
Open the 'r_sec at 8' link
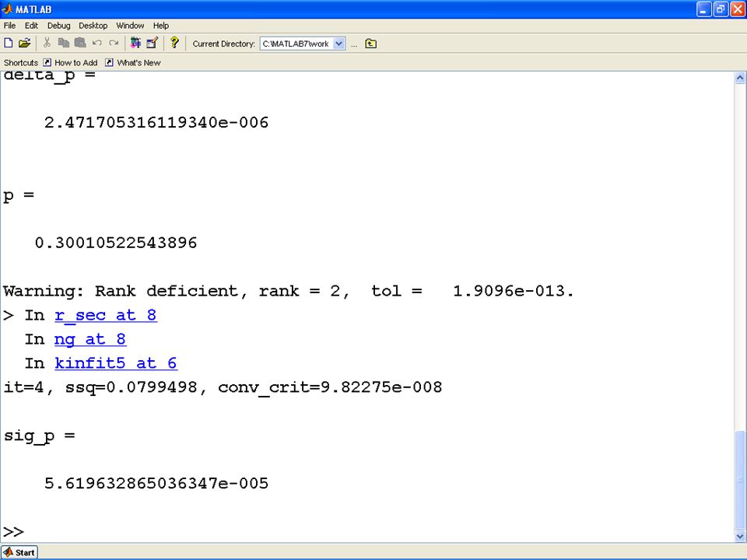point(106,315)
